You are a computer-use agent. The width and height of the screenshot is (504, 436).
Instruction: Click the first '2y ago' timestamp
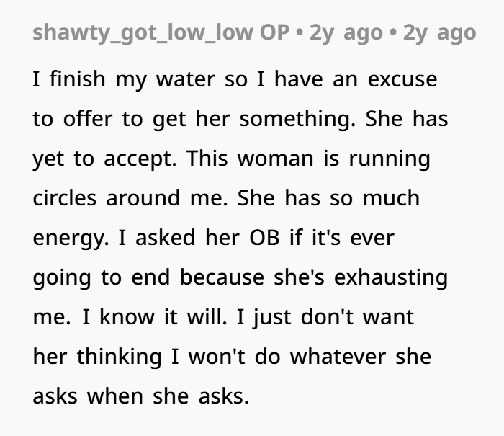click(346, 33)
